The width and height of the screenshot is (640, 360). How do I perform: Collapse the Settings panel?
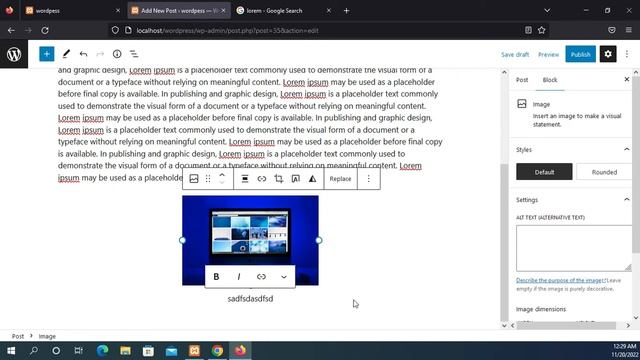[627, 200]
